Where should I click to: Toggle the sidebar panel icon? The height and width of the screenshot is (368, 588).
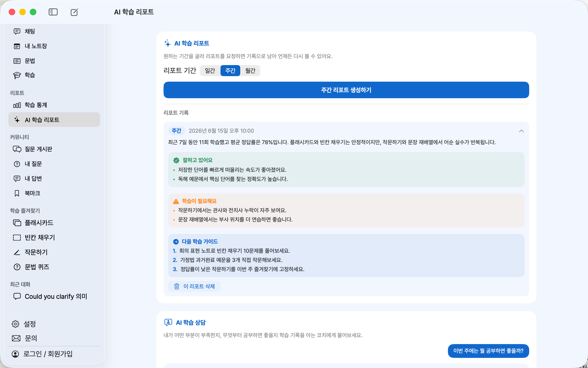click(x=53, y=12)
